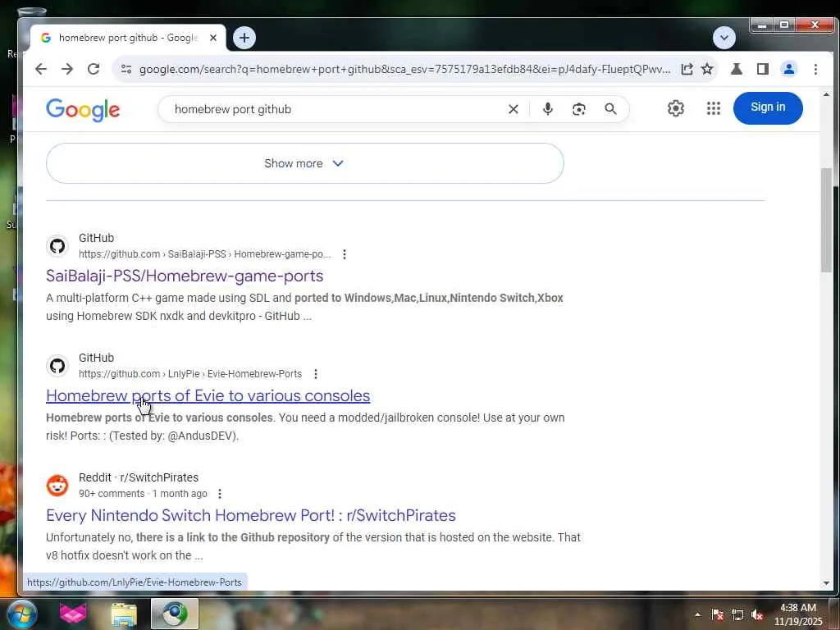
Task: Click the LnlyPie Evie-Homebrew-Ports URL breadcrumb
Action: [x=190, y=374]
